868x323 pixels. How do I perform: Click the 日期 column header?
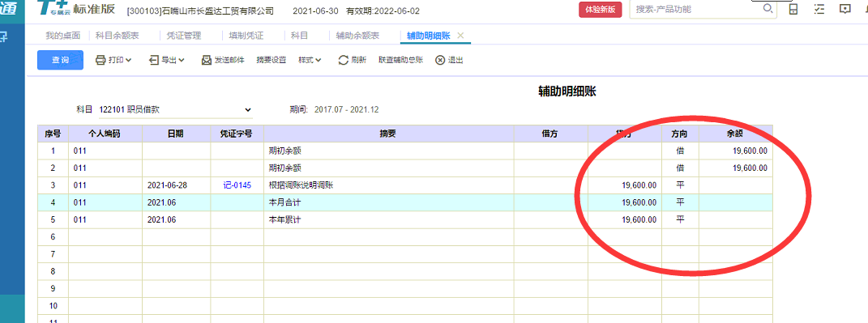[x=176, y=134]
